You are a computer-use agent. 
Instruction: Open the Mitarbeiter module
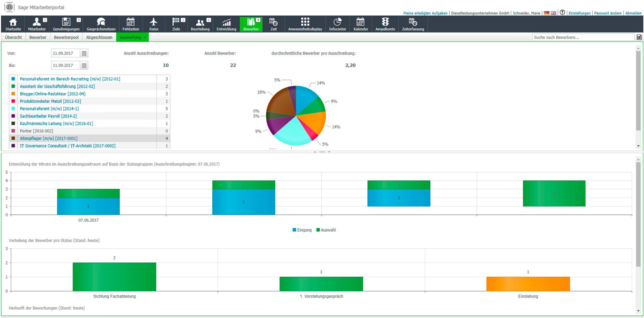37,24
